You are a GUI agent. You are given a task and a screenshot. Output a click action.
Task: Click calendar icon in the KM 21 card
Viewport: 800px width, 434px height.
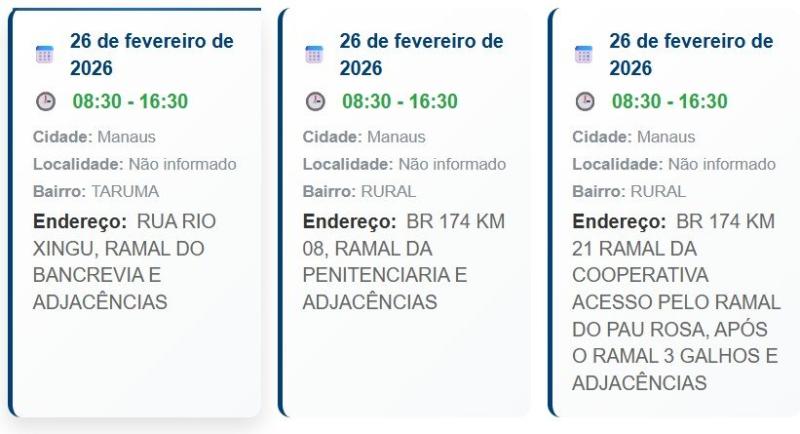point(584,54)
